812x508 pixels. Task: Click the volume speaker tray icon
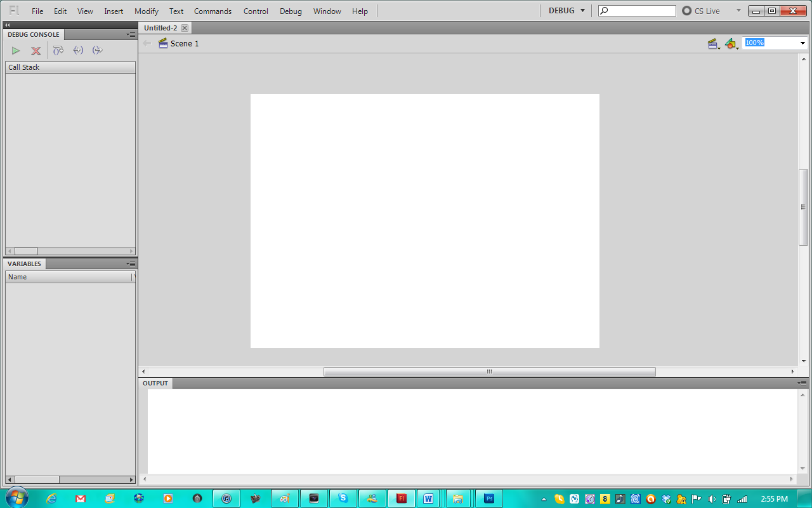[x=712, y=499]
